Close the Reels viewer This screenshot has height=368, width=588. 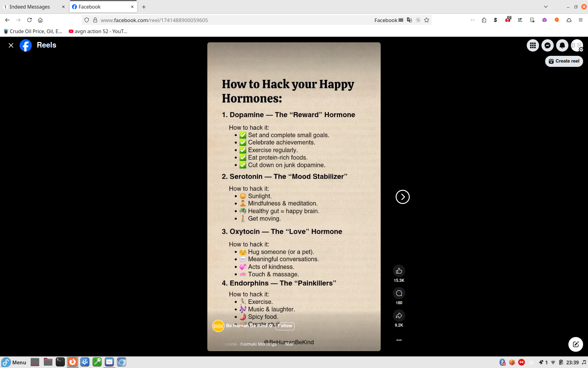11,45
